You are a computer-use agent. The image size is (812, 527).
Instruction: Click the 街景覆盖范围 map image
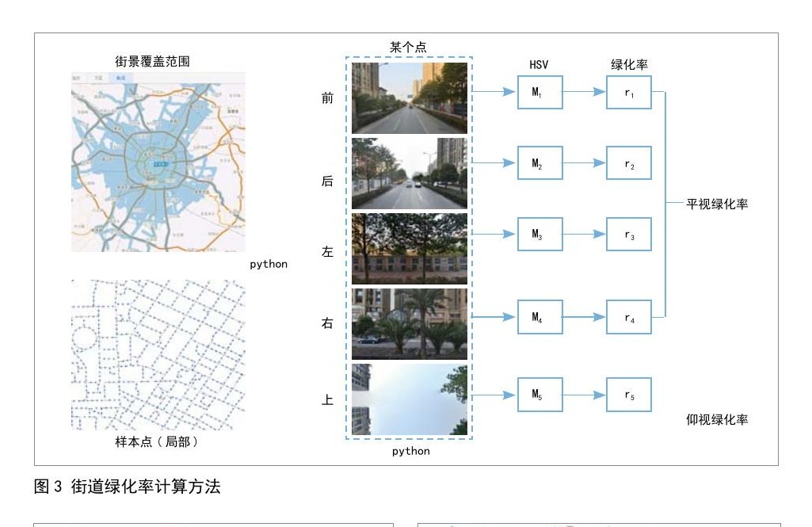[158, 162]
